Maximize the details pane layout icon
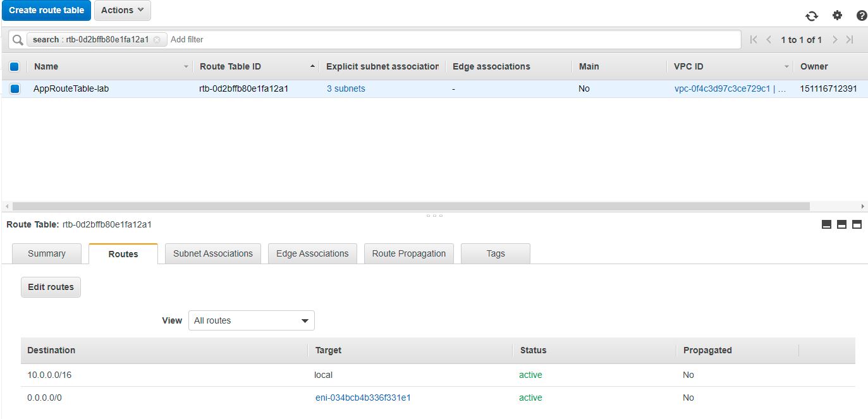This screenshot has height=419, width=868. pos(857,224)
